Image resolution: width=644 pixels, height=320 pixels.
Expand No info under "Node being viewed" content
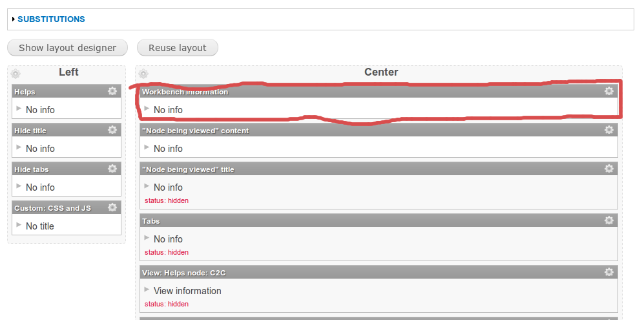click(x=147, y=147)
